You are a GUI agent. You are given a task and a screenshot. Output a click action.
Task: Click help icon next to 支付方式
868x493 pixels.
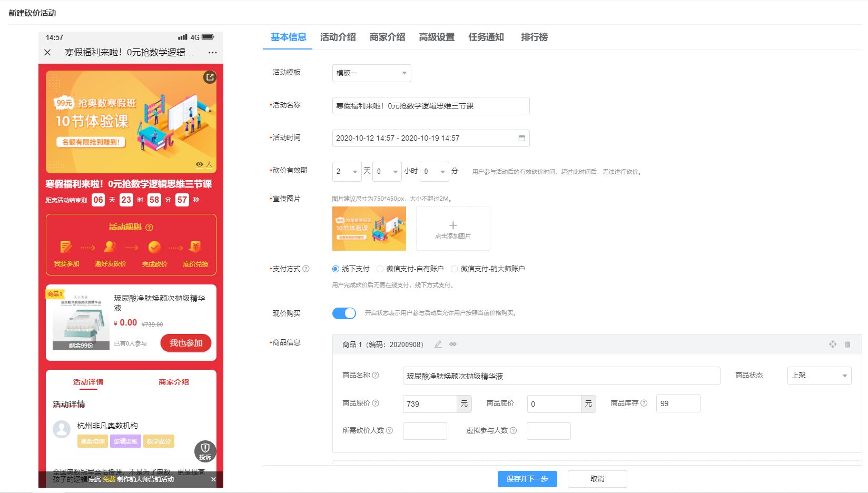(306, 269)
